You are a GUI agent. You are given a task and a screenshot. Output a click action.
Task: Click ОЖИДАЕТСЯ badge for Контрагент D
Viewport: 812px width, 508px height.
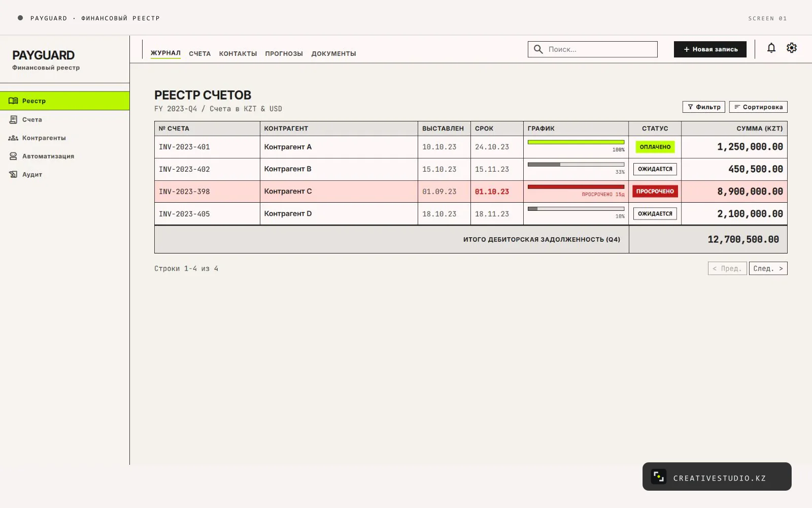(655, 214)
